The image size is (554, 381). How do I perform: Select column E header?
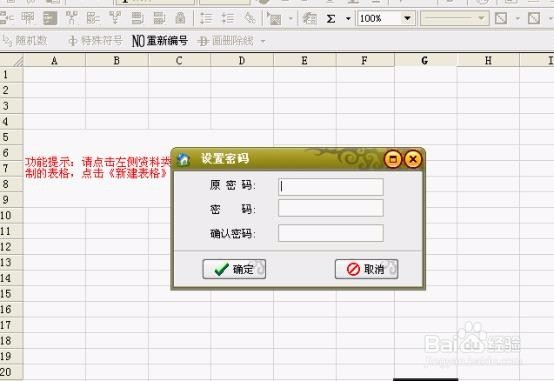(x=304, y=60)
